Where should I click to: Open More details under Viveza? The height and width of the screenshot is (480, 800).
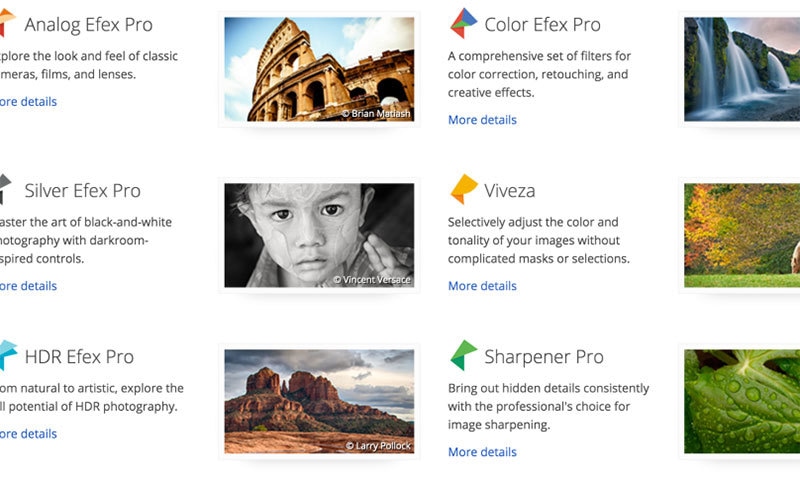tap(482, 286)
